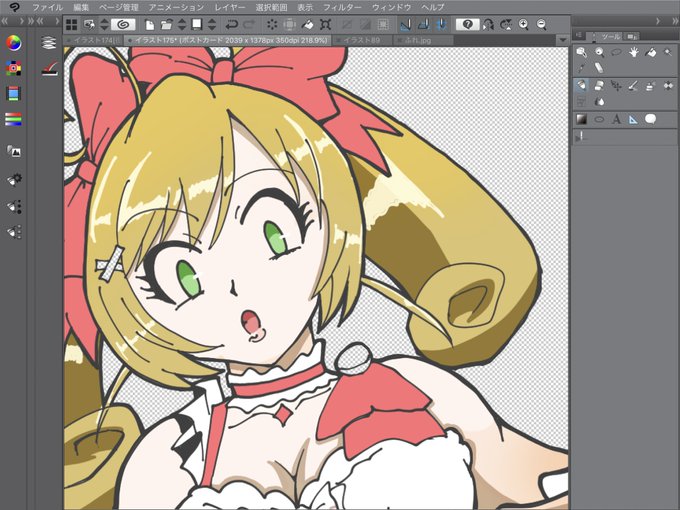
Task: Open Clip Studio via spiral icon
Action: coord(123,25)
